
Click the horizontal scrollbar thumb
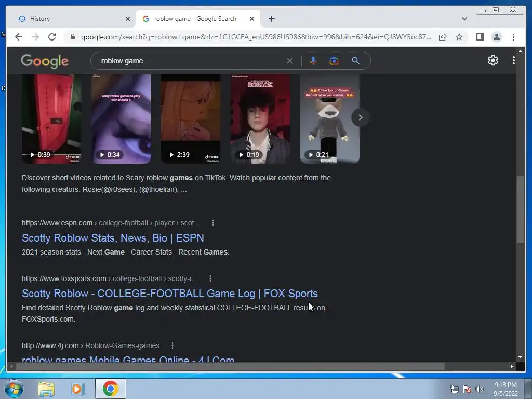tap(230, 366)
